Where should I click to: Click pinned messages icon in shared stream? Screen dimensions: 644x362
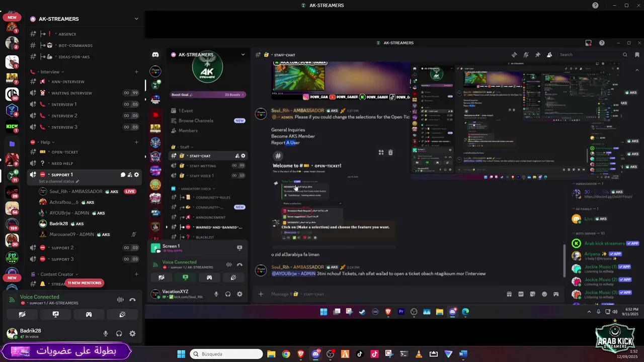538,55
